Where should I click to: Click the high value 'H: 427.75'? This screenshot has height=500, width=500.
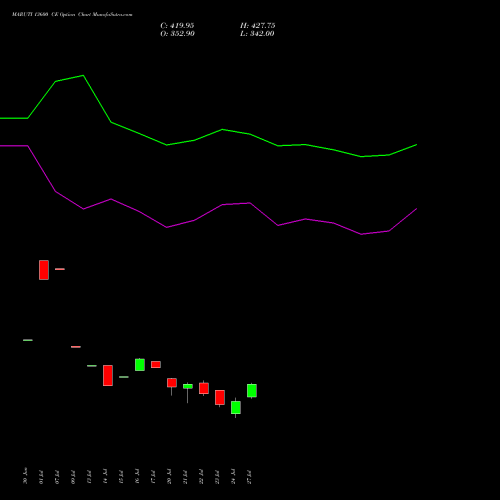click(258, 26)
